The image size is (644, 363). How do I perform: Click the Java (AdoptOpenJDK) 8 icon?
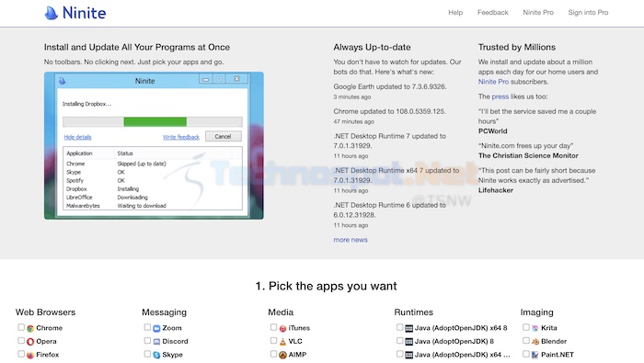pos(408,341)
